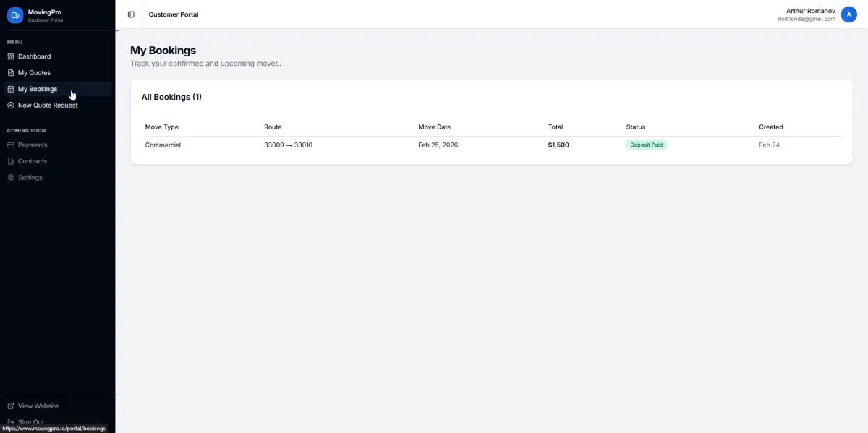Open Dashboard from the sidebar
Image resolution: width=868 pixels, height=433 pixels.
[x=34, y=56]
